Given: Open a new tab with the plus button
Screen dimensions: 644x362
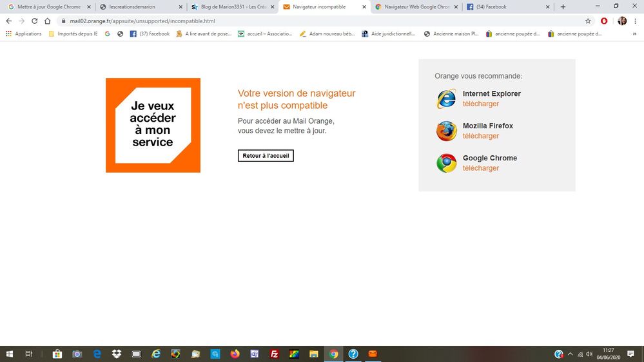Looking at the screenshot, I should click(563, 7).
